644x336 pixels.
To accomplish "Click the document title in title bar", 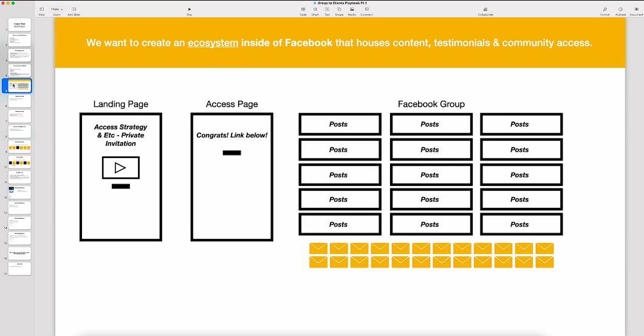I will (341, 3).
